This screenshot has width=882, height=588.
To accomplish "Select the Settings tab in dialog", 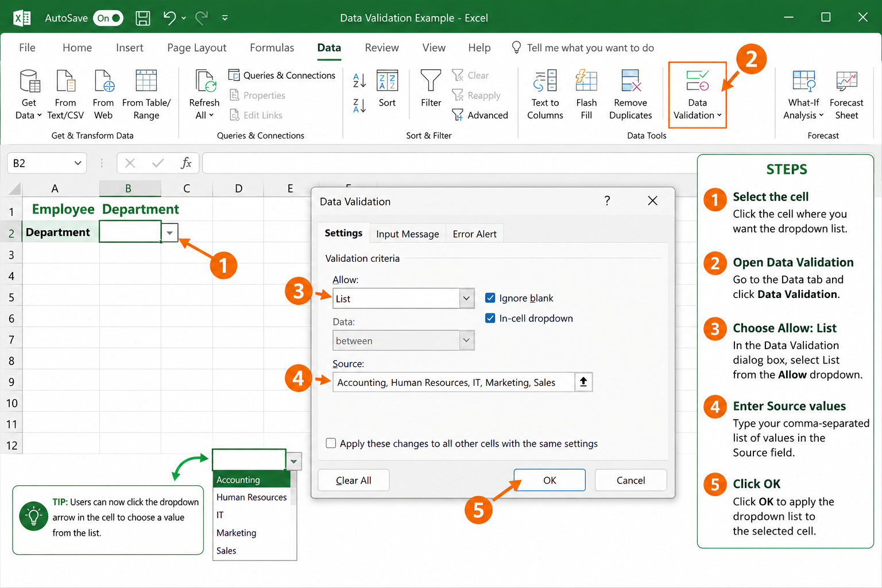I will tap(343, 233).
